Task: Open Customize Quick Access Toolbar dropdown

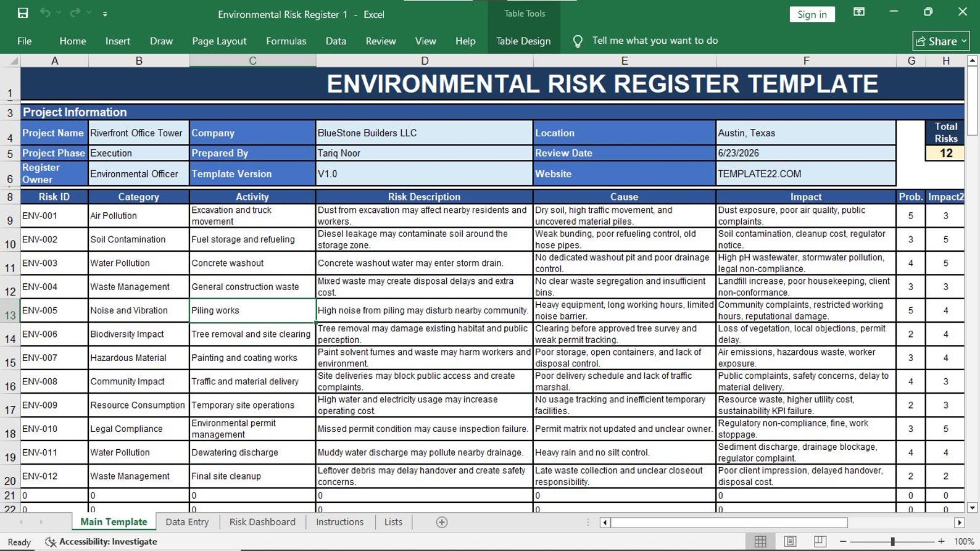Action: 105,14
